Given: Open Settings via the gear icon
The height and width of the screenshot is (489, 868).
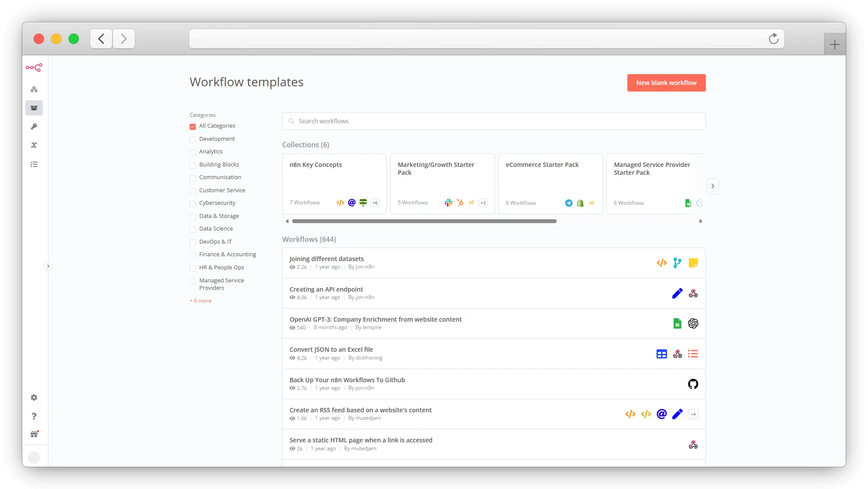Looking at the screenshot, I should (34, 397).
